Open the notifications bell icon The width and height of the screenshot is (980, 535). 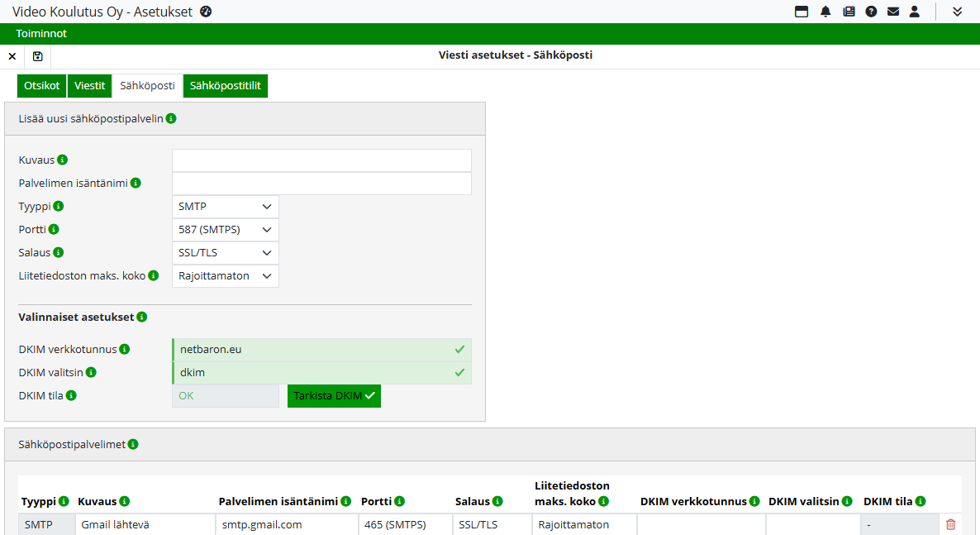[x=825, y=12]
